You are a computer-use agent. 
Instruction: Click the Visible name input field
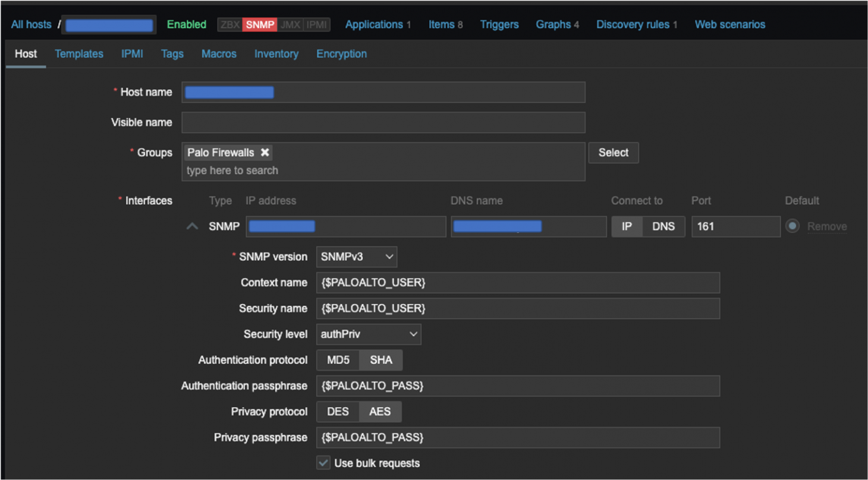point(383,122)
